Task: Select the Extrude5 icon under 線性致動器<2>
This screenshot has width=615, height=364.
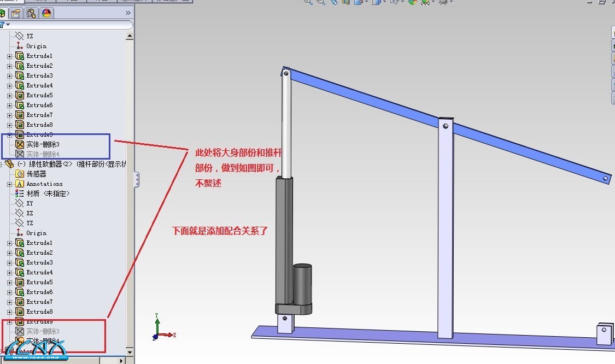Action: 20,282
